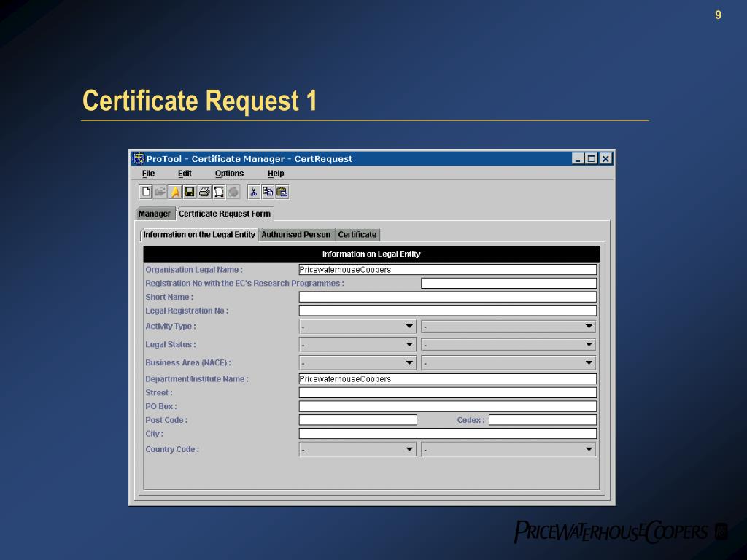
Task: Close the ProTool Certificate Manager window
Action: click(605, 158)
